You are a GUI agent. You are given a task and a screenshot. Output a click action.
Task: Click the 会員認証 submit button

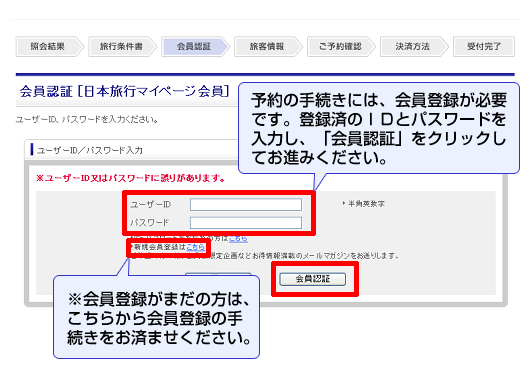click(x=313, y=279)
